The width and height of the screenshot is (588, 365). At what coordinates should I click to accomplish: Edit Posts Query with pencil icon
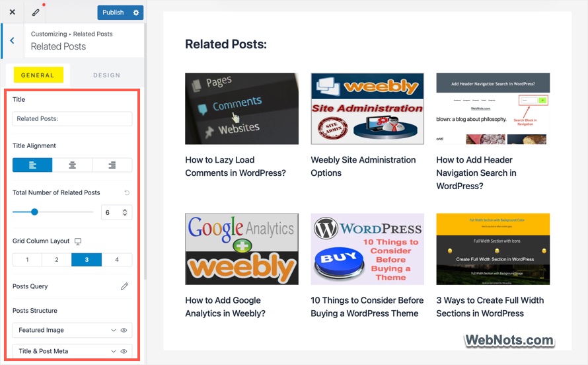124,286
